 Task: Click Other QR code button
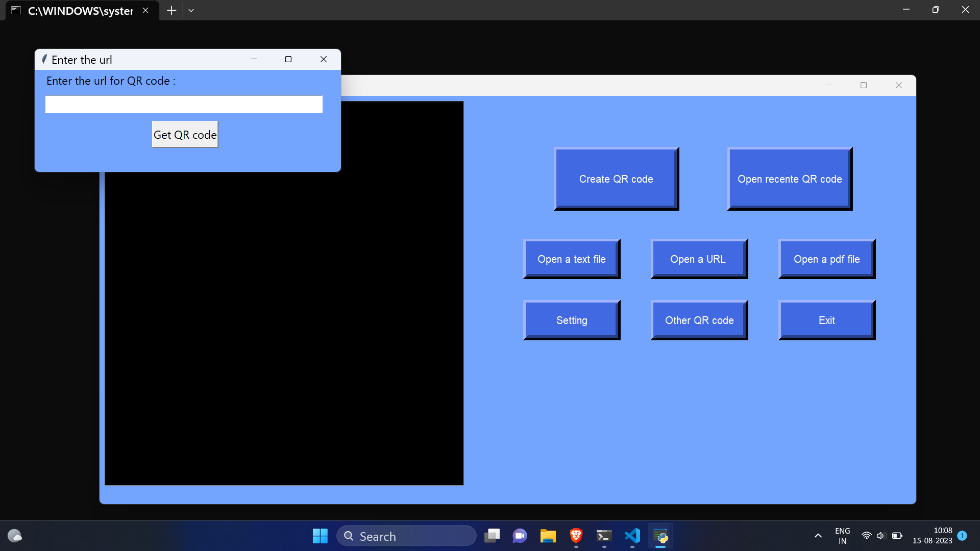point(699,320)
